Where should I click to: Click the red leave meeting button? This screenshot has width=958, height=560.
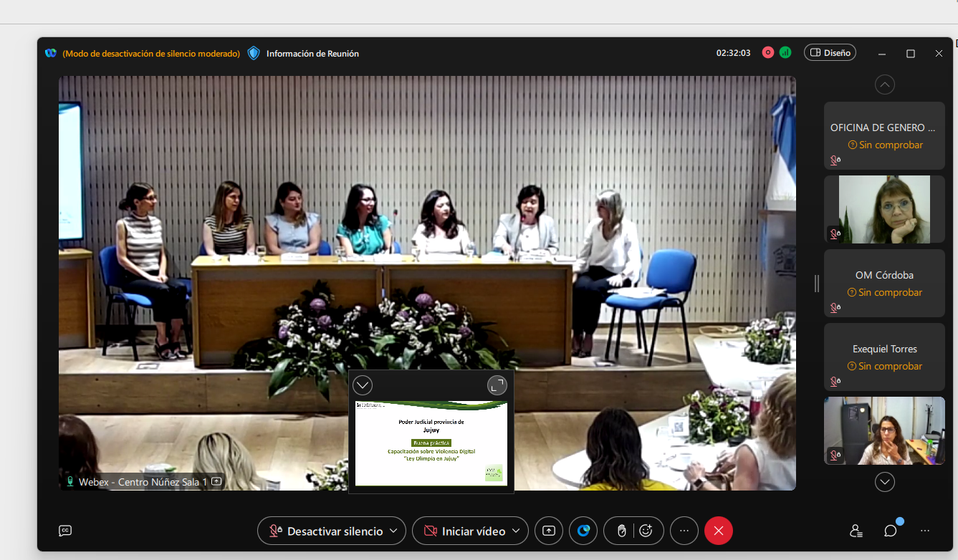tap(719, 531)
